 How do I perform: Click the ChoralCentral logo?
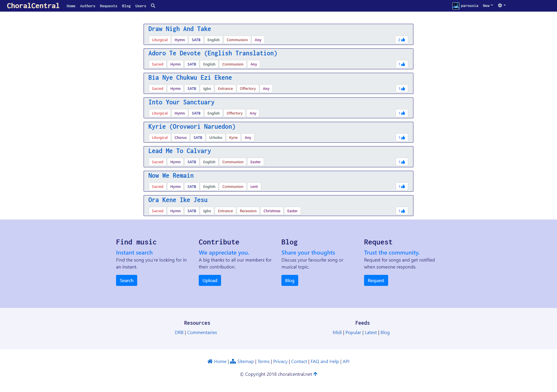pyautogui.click(x=33, y=6)
